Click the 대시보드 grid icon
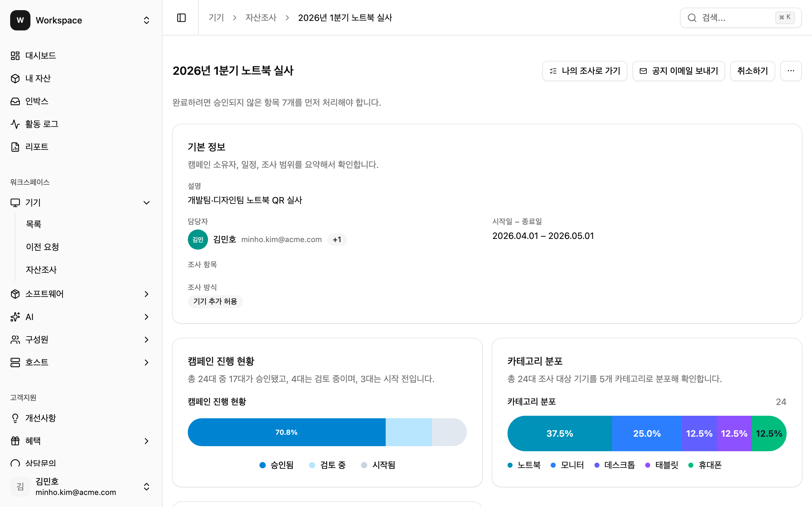The image size is (812, 507). point(15,56)
